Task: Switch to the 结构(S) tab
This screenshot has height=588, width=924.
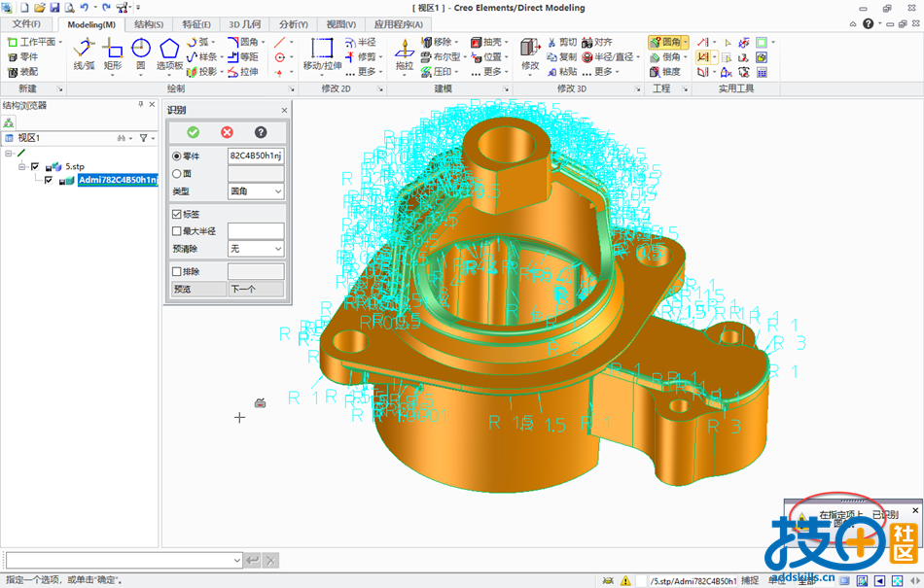Action: click(149, 24)
